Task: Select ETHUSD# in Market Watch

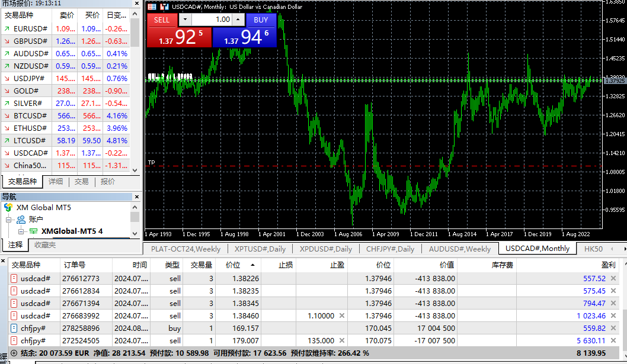Action: 66,128
